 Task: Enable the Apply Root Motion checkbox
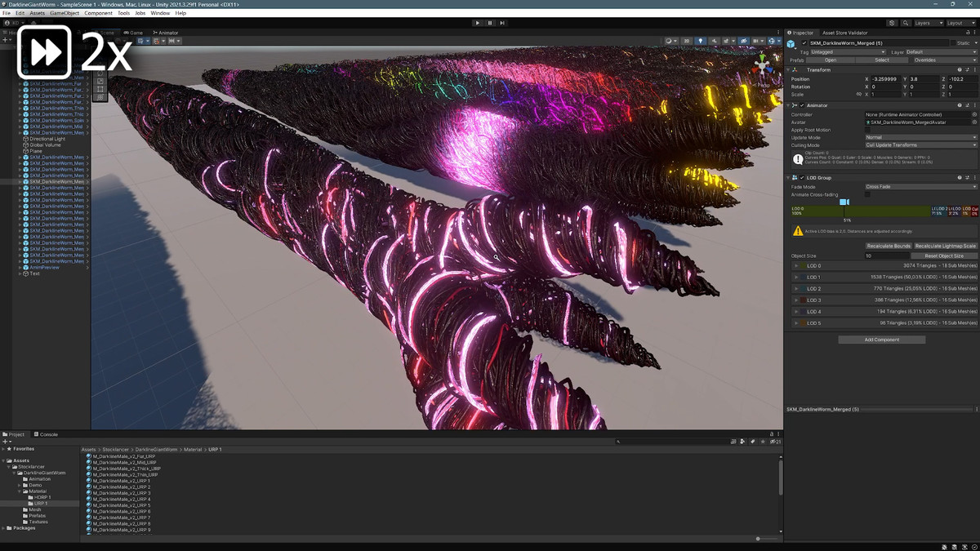coord(867,130)
